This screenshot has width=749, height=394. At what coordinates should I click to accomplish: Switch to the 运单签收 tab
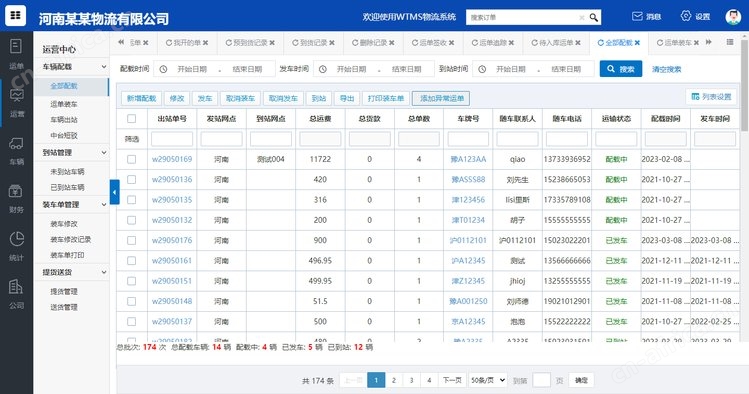(433, 43)
